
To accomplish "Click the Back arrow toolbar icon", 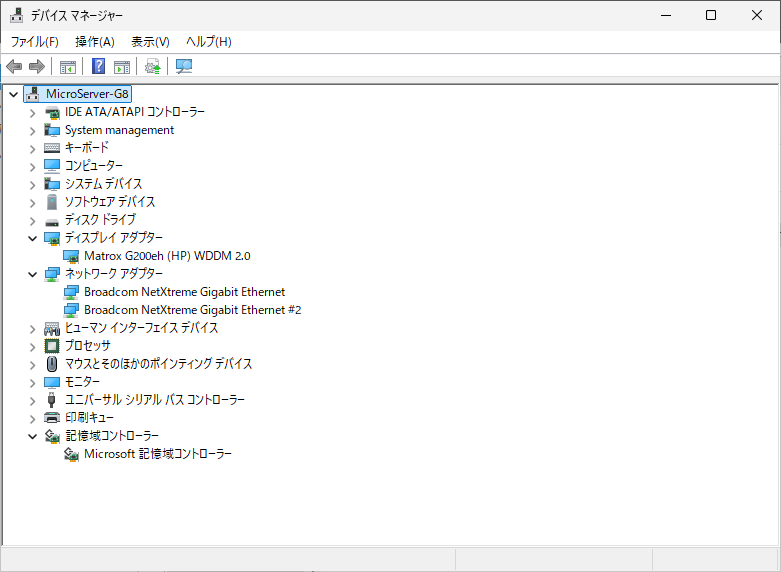I will [14, 67].
